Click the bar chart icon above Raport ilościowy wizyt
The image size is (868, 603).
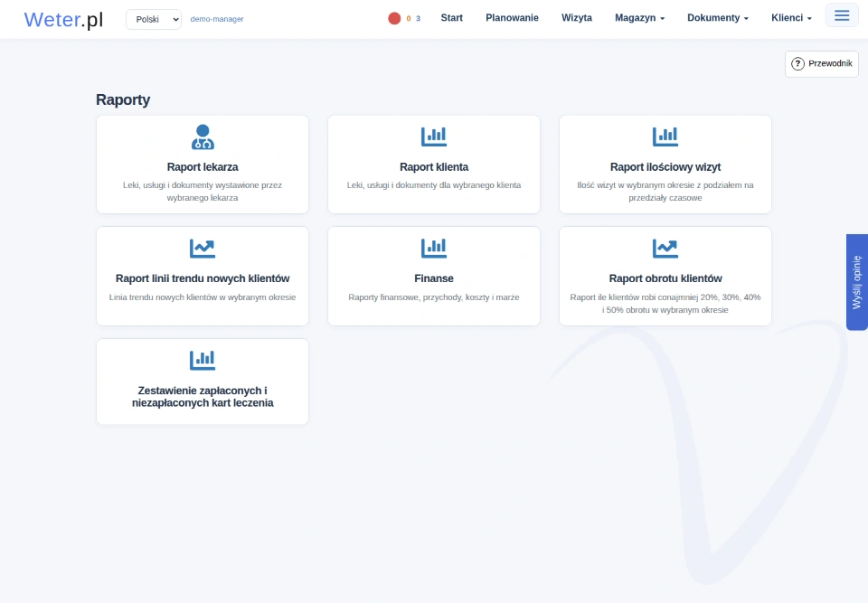click(665, 137)
